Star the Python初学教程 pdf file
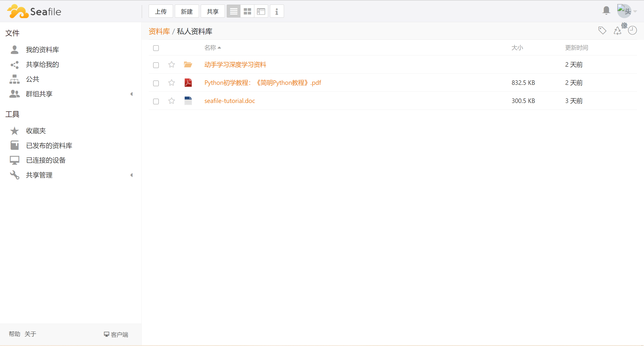The height and width of the screenshot is (346, 644). 172,83
